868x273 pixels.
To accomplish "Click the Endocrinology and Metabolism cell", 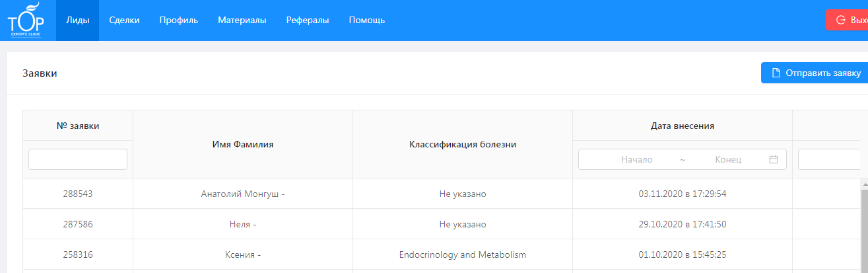I will tap(462, 255).
